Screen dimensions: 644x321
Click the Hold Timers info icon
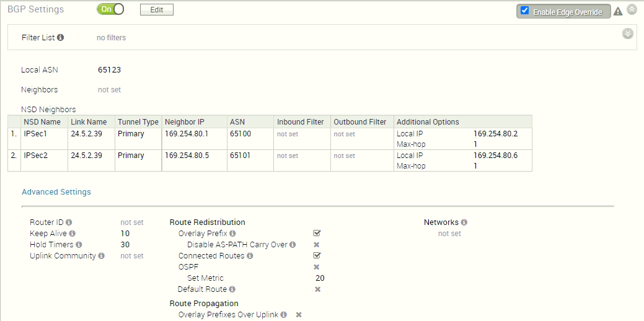(79, 245)
